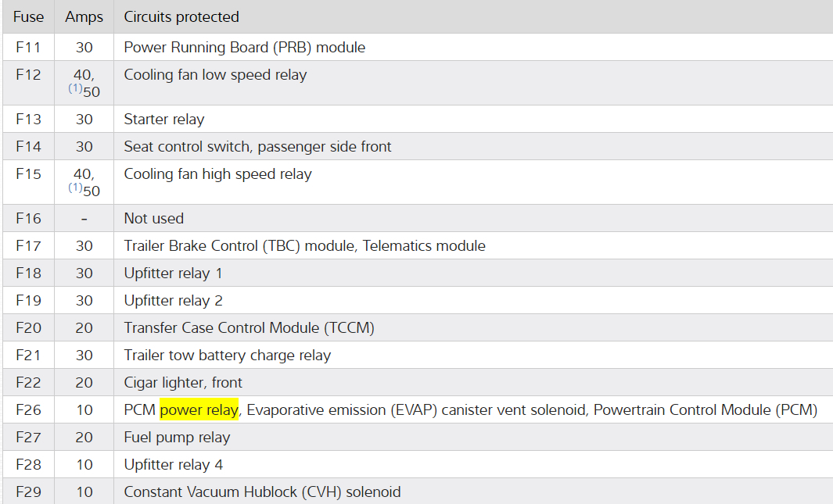Click the Trailer Brake Control module description

pos(304,246)
